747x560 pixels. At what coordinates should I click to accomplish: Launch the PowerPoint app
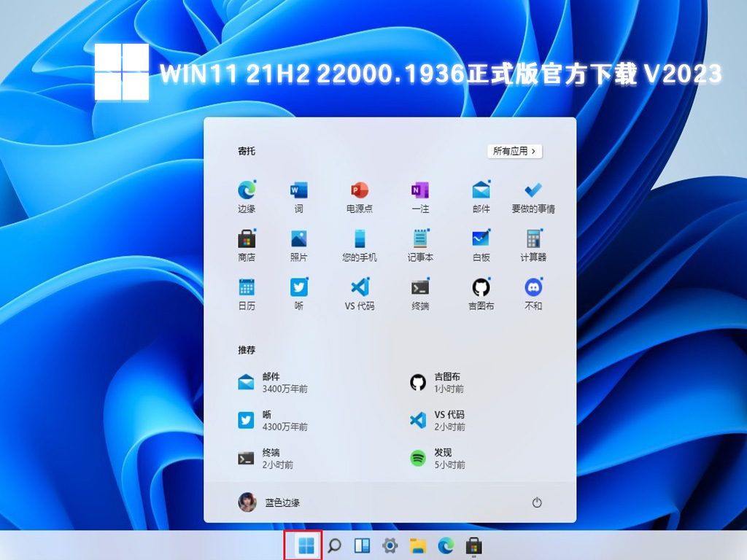click(359, 190)
